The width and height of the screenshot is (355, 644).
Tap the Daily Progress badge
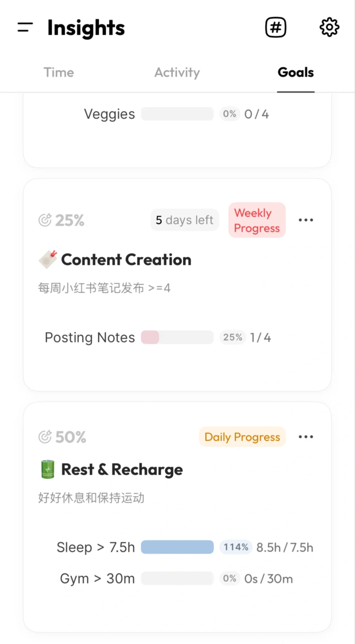tap(242, 437)
